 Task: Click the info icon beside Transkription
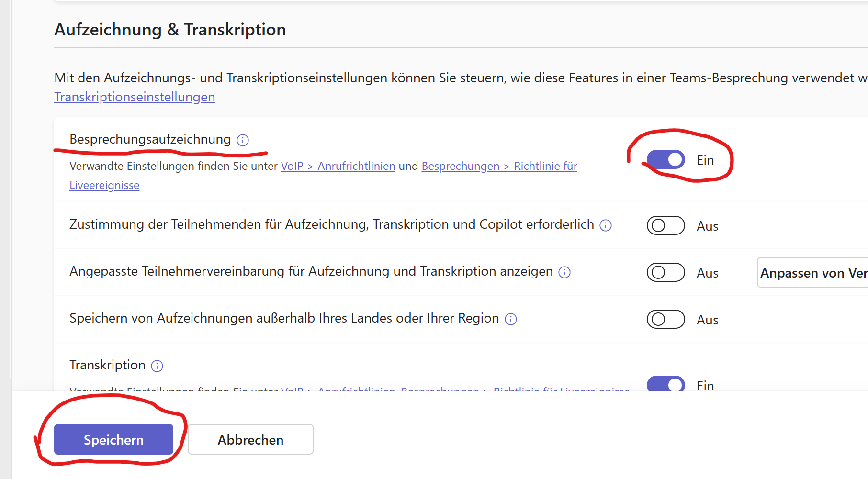(x=157, y=366)
